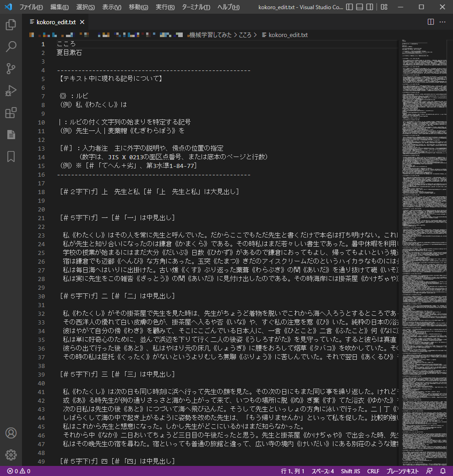Image resolution: width=453 pixels, height=476 pixels.
Task: Open the Bookmarks view in activity bar
Action: tap(11, 157)
